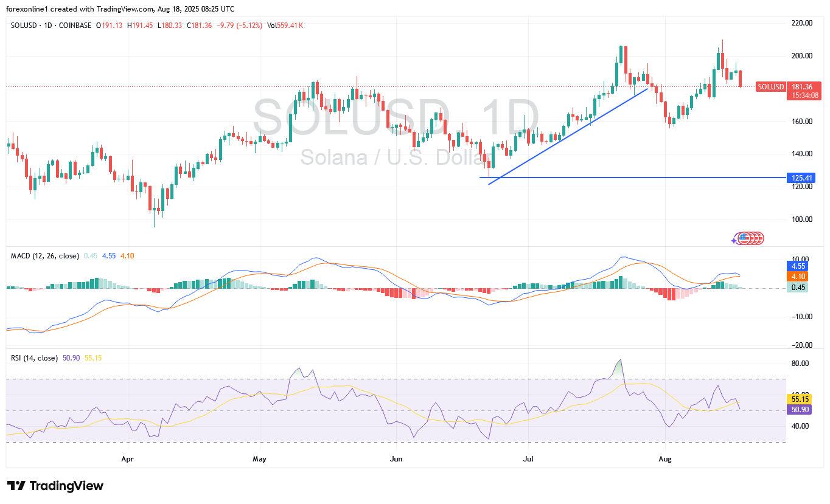Click the MACD legend value 4.55

(109, 256)
